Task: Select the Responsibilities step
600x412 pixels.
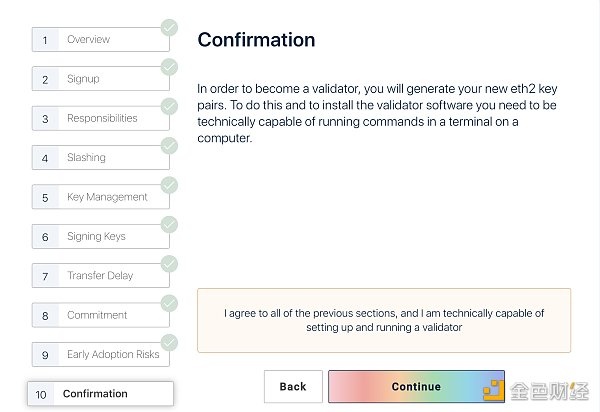Action: 100,118
